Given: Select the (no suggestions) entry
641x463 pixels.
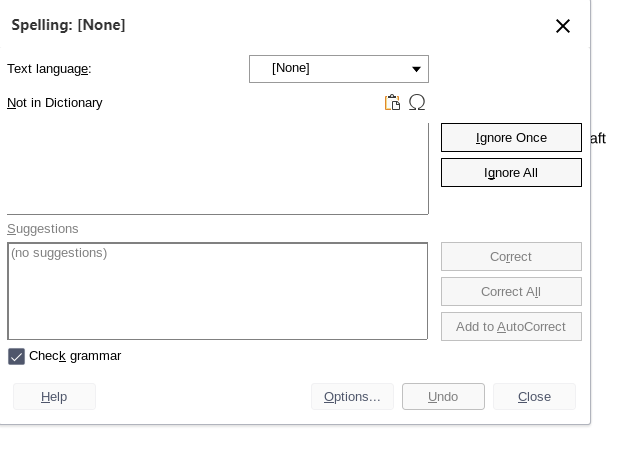Looking at the screenshot, I should pos(59,253).
